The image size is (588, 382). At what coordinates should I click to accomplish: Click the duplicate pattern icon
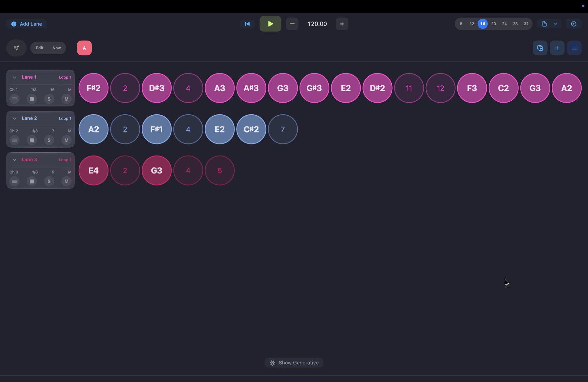point(540,48)
